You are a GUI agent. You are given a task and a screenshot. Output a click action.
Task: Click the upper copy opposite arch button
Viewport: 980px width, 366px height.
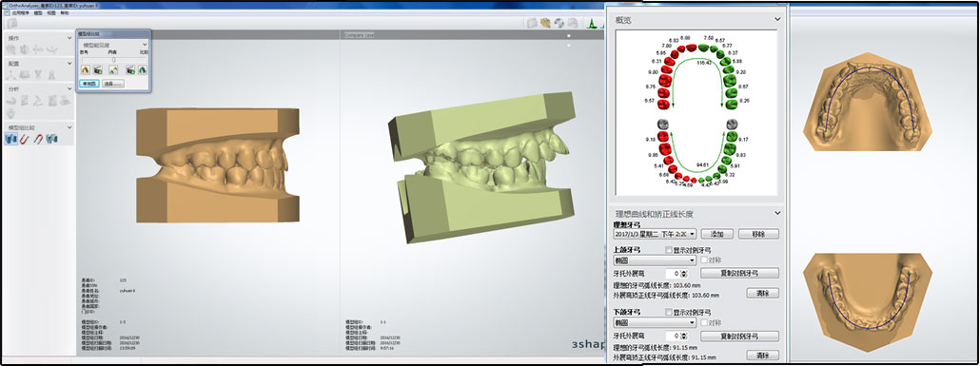coord(739,273)
